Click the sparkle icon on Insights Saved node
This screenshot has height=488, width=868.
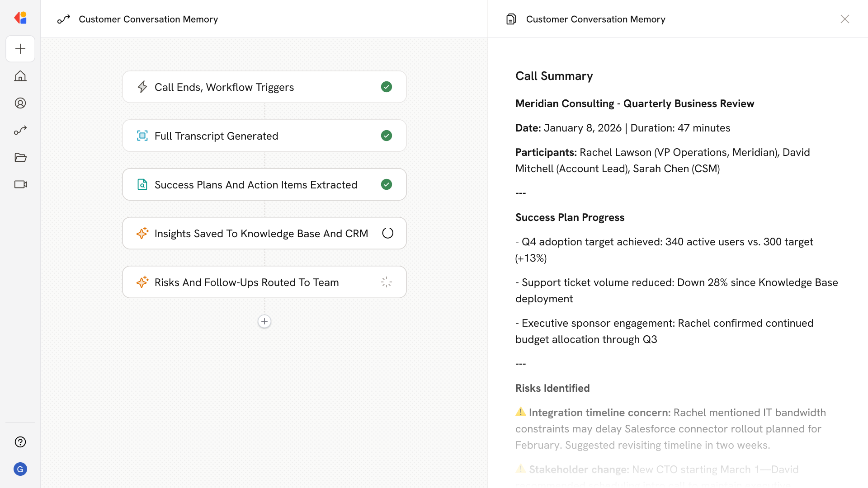[142, 233]
